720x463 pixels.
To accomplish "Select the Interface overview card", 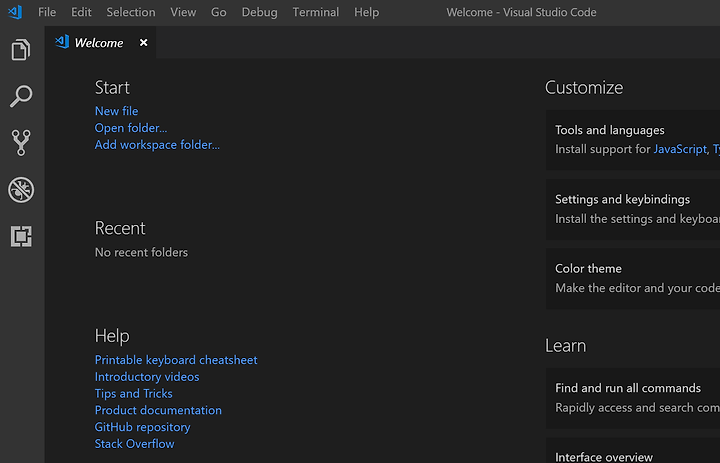I will tap(633, 451).
